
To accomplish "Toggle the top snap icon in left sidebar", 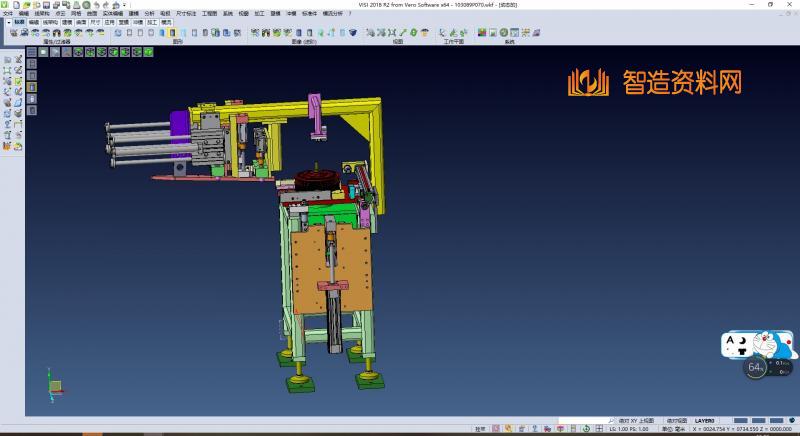I will [7, 60].
